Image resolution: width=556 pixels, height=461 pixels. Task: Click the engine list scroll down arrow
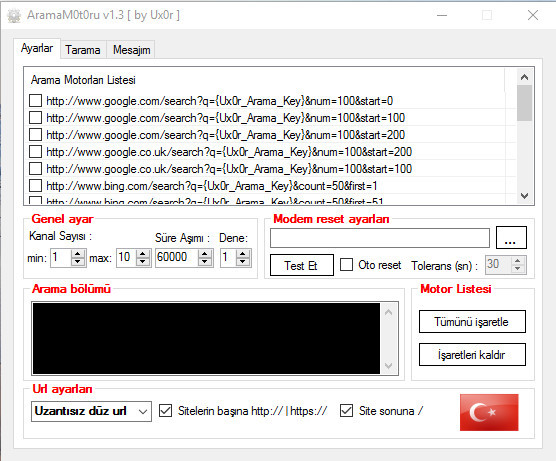point(524,196)
